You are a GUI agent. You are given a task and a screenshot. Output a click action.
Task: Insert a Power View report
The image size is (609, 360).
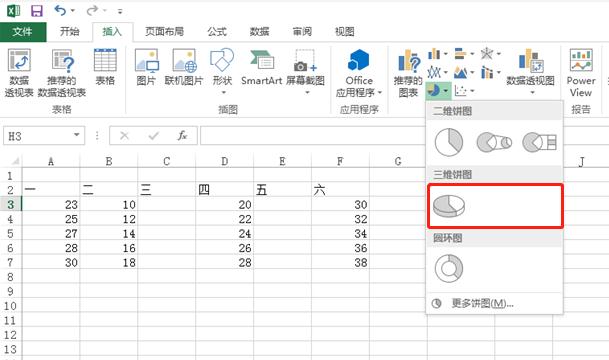click(581, 73)
